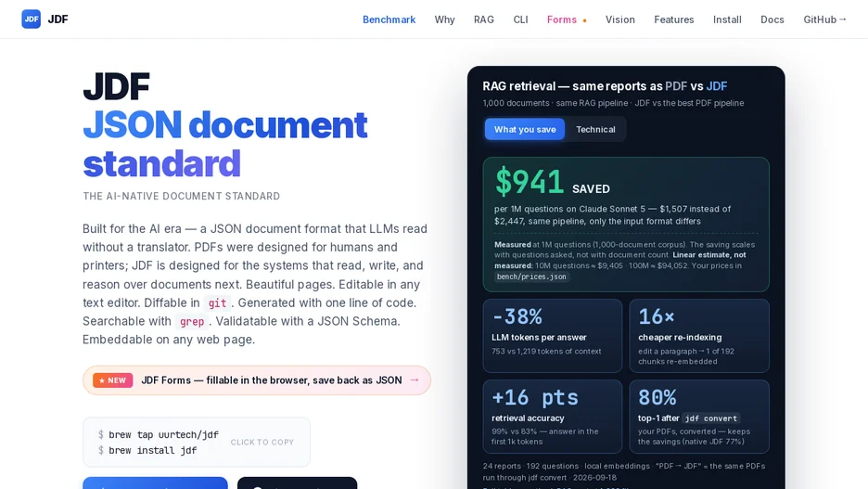This screenshot has height=489, width=868.
Task: Click the orange dot beside Forms
Action: (x=584, y=20)
